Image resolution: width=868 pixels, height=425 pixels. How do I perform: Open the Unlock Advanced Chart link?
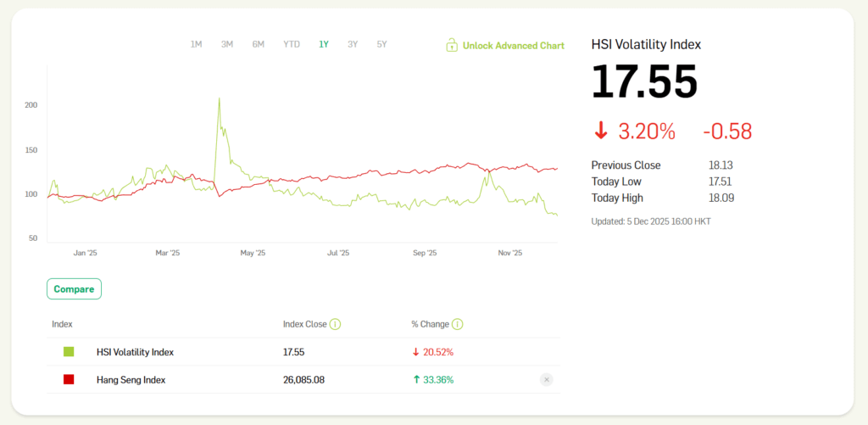(x=513, y=46)
